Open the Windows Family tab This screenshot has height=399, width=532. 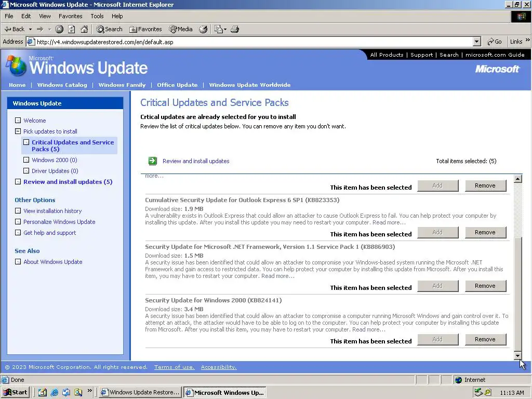coord(122,85)
